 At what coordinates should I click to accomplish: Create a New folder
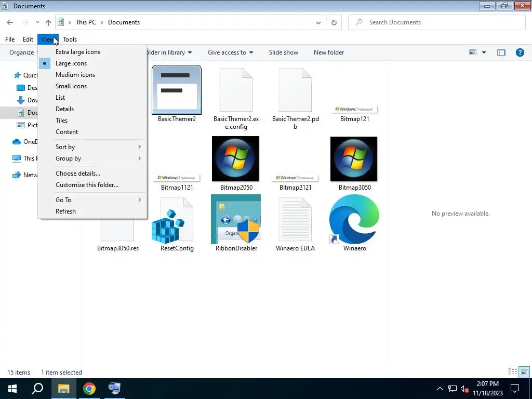(x=329, y=52)
